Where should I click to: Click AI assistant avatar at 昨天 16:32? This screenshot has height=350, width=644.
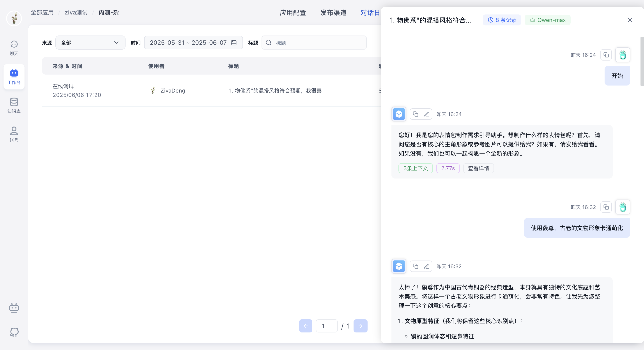tap(399, 266)
